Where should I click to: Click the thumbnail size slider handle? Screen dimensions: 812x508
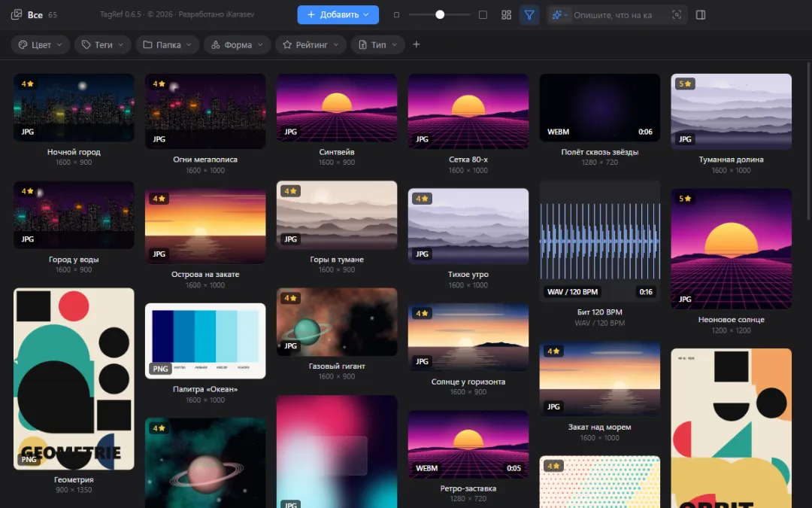[440, 15]
